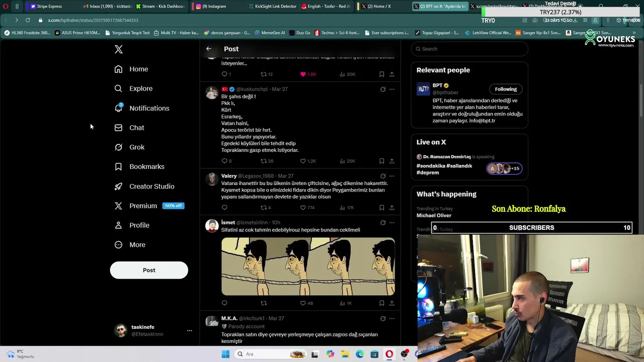Bookmark the top post with 20K views
The width and height of the screenshot is (644, 362).
(382, 74)
